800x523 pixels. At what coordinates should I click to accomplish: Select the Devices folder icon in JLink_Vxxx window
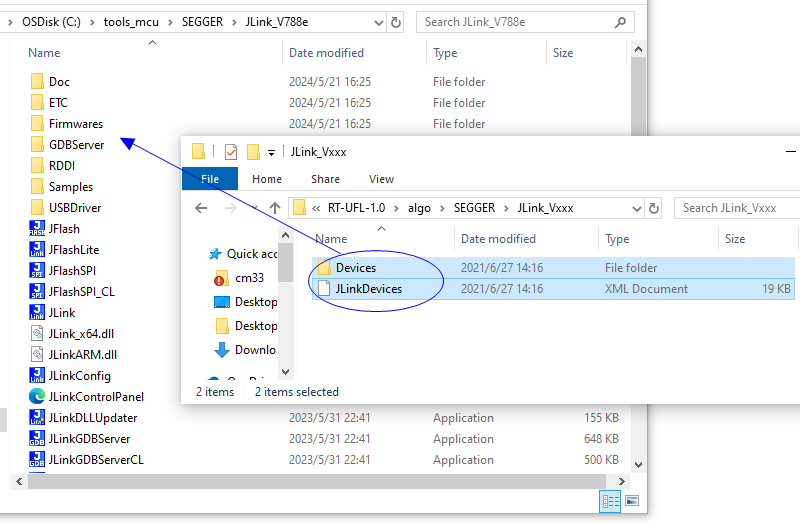pyautogui.click(x=324, y=267)
